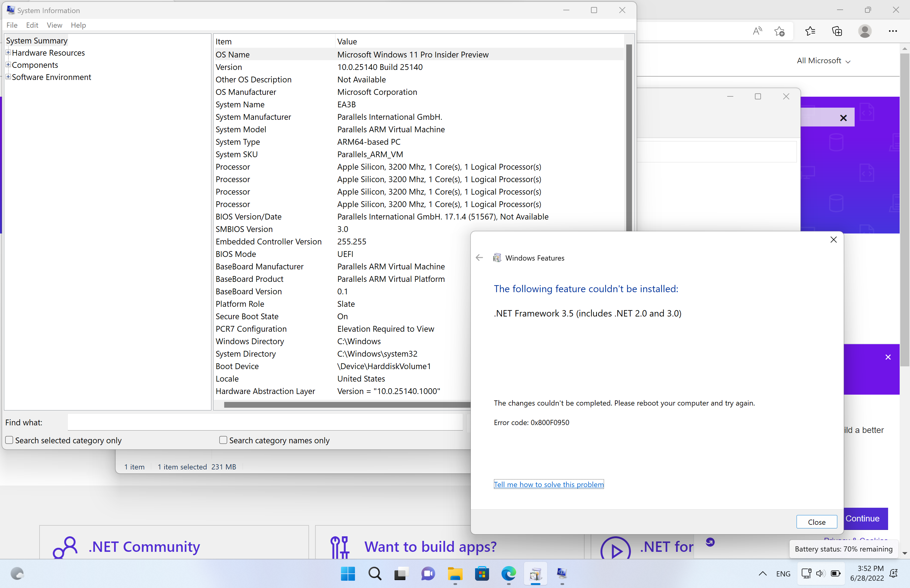Viewport: 910px width, 588px height.
Task: Enable Search category names only checkbox
Action: (224, 440)
